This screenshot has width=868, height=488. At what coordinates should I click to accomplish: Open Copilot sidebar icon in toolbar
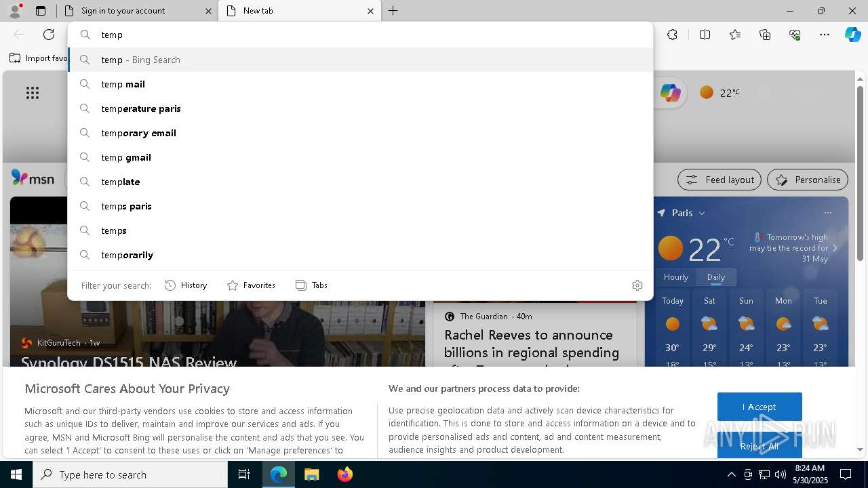coord(852,35)
